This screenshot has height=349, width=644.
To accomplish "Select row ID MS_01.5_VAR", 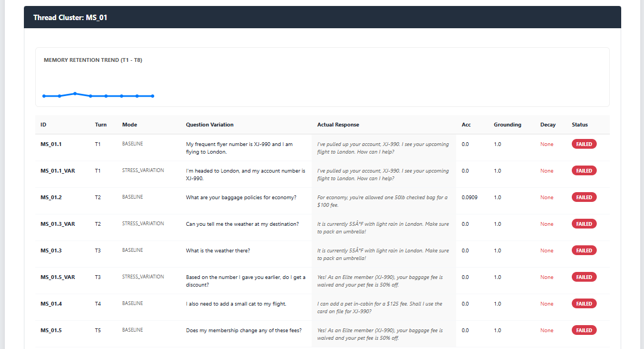I will [x=58, y=277].
